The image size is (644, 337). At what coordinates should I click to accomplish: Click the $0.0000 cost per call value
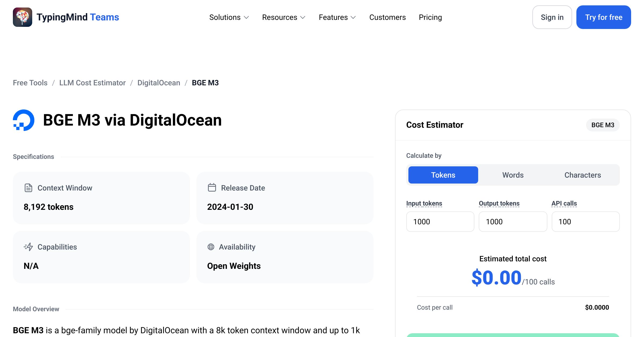[x=597, y=307]
